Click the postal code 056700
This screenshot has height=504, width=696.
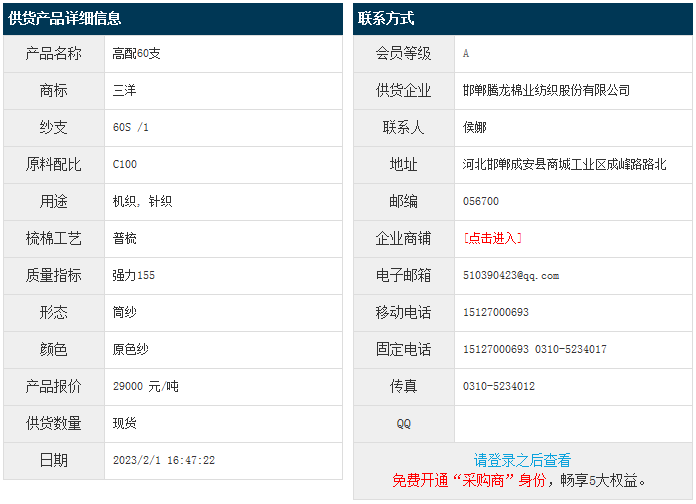coord(481,201)
